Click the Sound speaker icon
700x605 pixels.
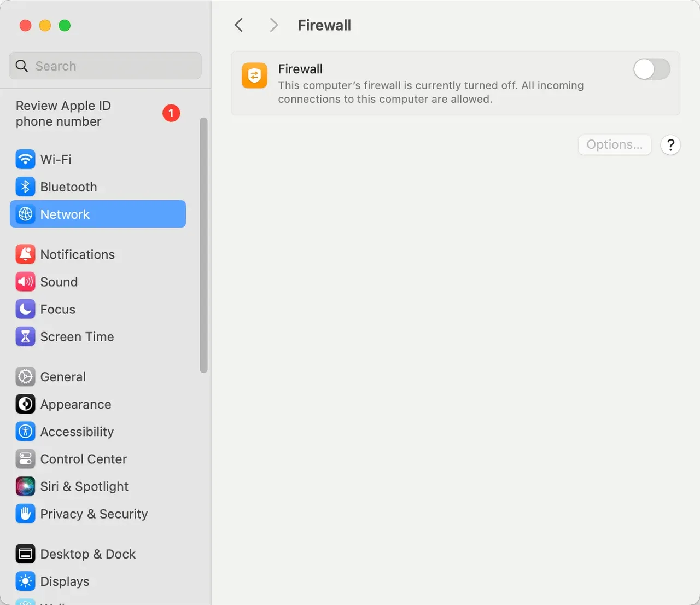coord(25,282)
